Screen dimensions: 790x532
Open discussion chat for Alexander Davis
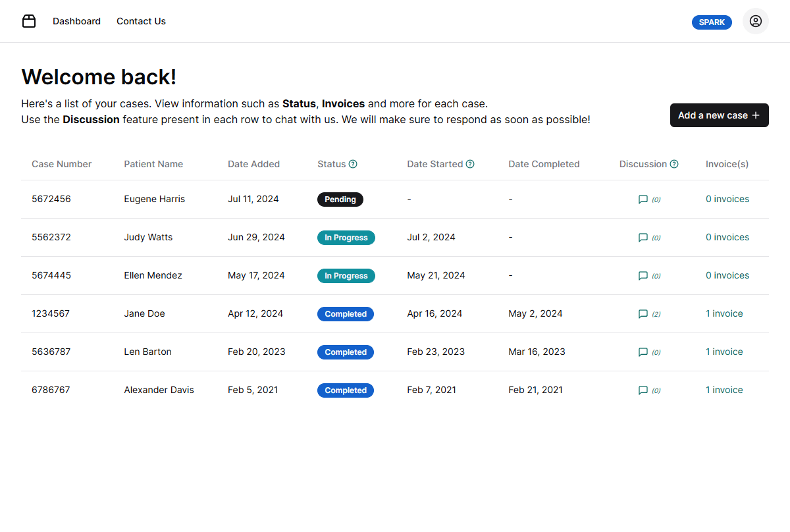[643, 390]
